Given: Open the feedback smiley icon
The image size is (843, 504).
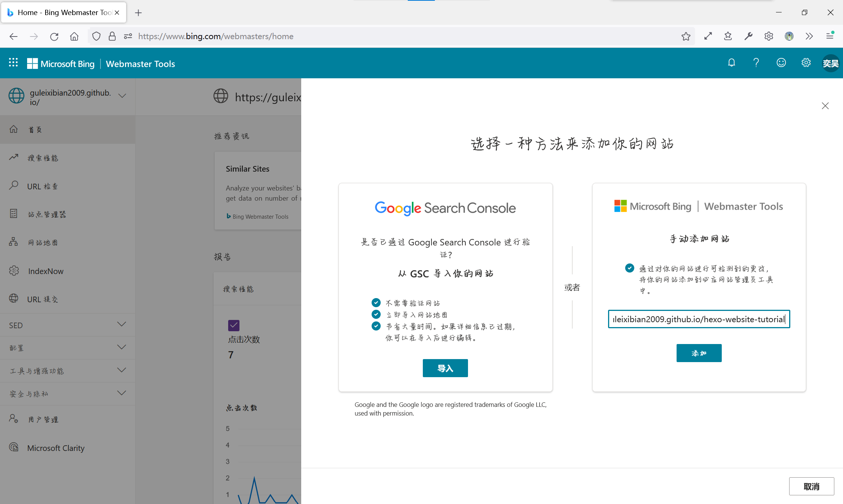Looking at the screenshot, I should (781, 63).
